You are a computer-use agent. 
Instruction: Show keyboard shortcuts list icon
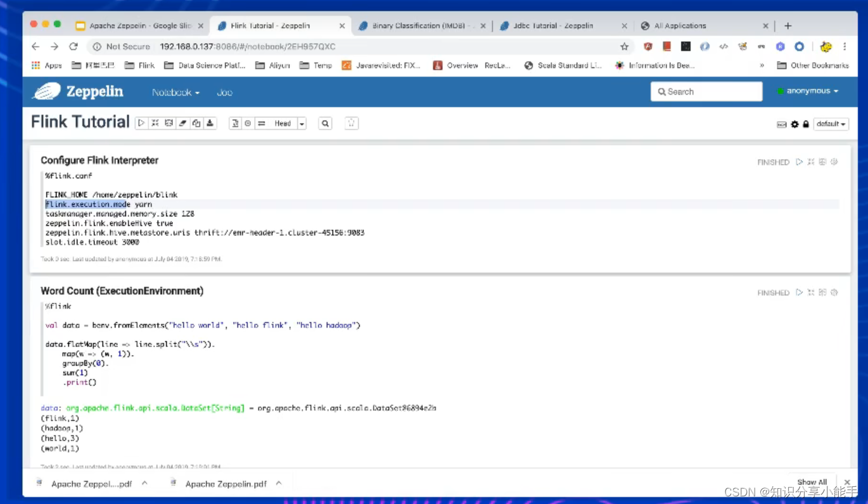pos(782,124)
